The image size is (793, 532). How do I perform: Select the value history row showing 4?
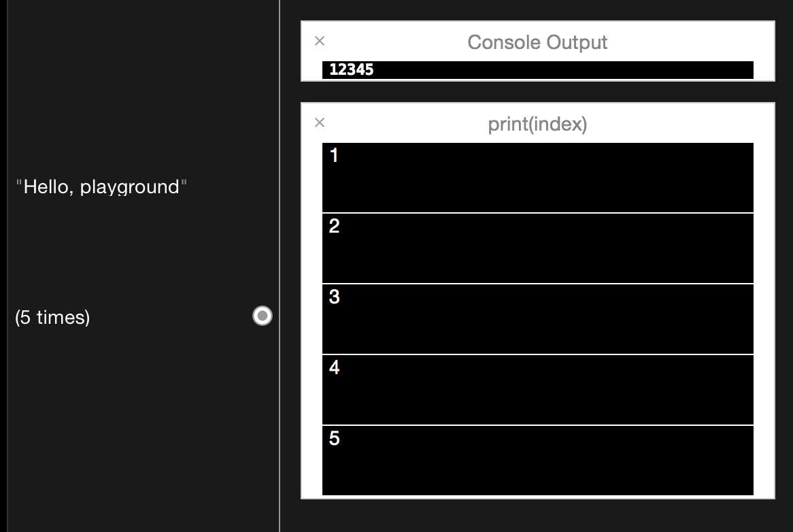[537, 390]
